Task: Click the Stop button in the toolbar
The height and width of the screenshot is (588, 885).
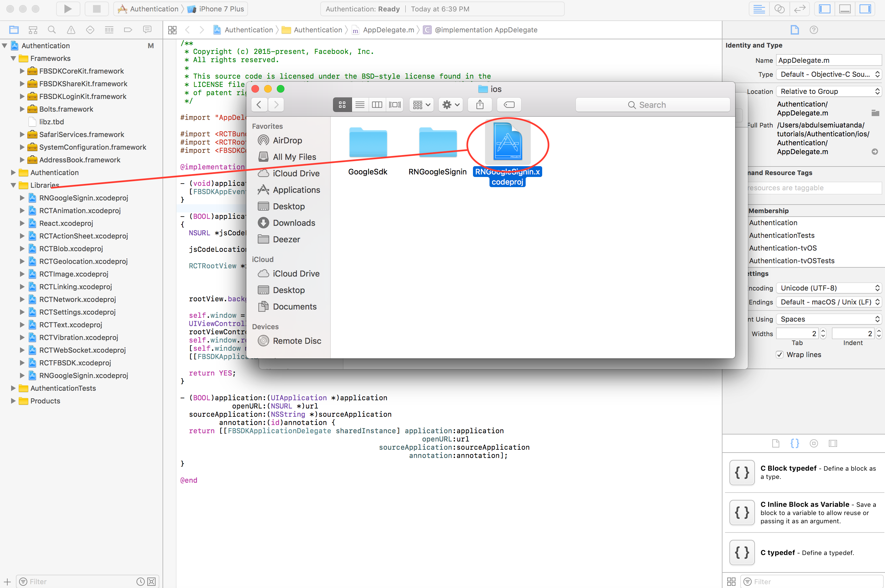Action: [x=96, y=9]
